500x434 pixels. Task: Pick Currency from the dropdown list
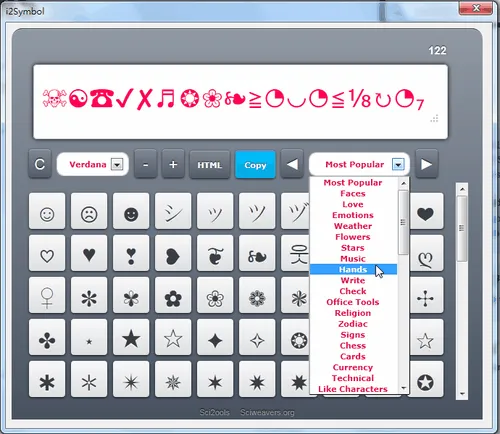coord(353,367)
